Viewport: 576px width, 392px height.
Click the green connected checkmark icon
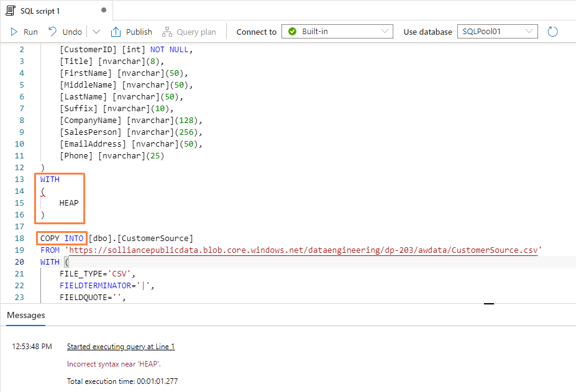click(x=293, y=32)
